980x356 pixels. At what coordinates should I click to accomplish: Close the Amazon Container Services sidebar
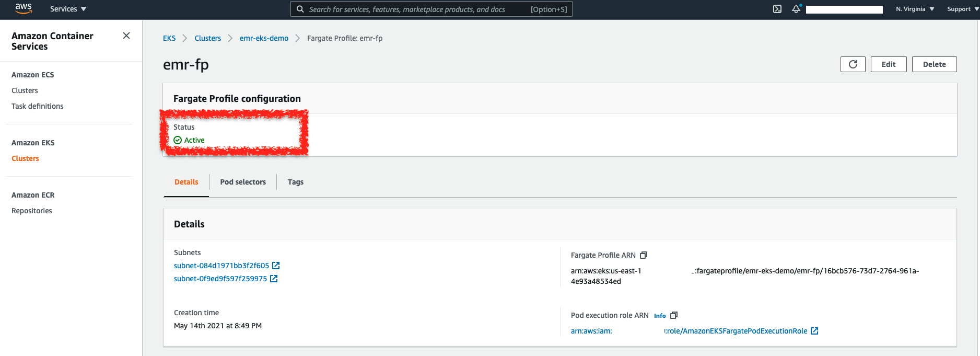coord(126,36)
